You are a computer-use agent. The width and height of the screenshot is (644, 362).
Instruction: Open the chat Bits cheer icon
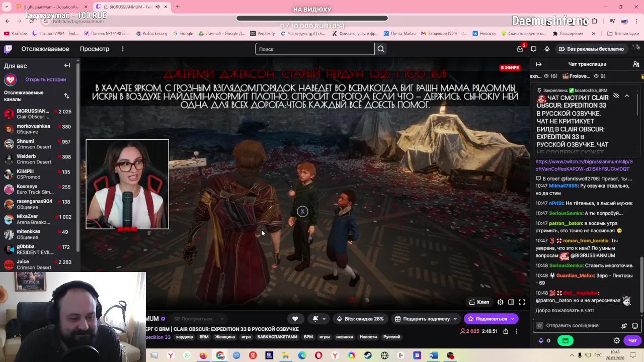coord(624,325)
